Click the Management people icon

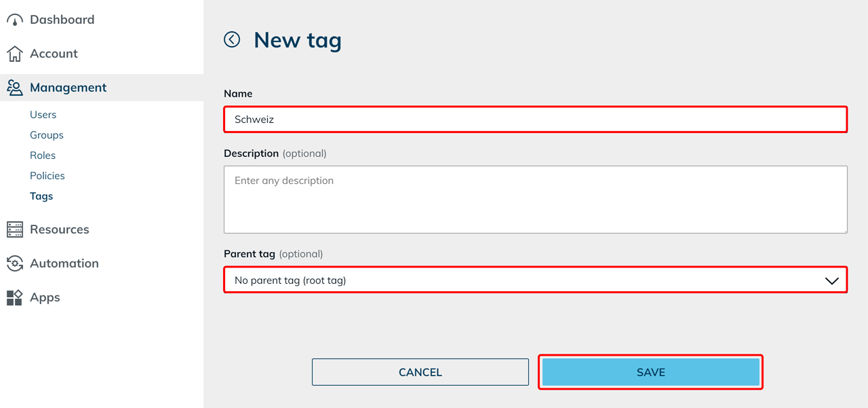point(15,88)
